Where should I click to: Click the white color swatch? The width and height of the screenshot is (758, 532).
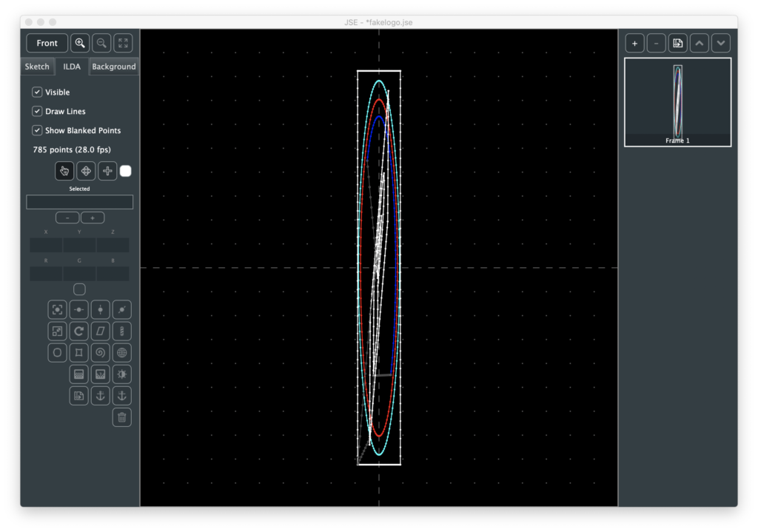tap(126, 171)
